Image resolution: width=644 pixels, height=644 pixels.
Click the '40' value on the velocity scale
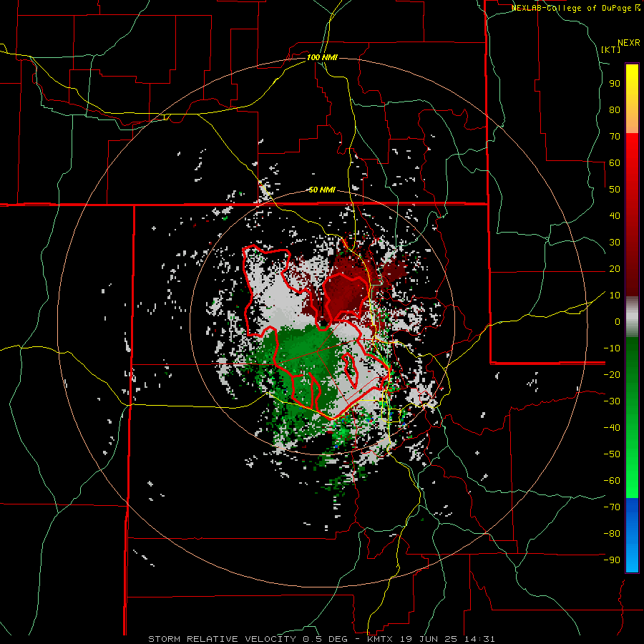tap(615, 215)
